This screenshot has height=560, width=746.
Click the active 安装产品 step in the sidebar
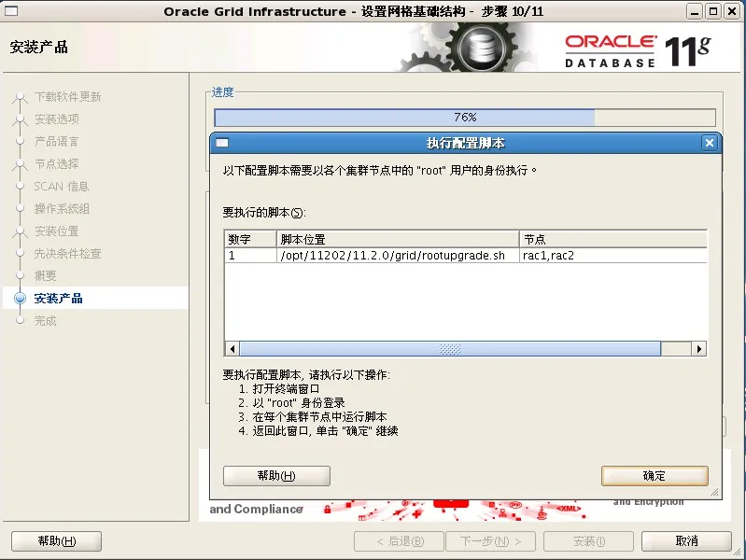(x=59, y=299)
